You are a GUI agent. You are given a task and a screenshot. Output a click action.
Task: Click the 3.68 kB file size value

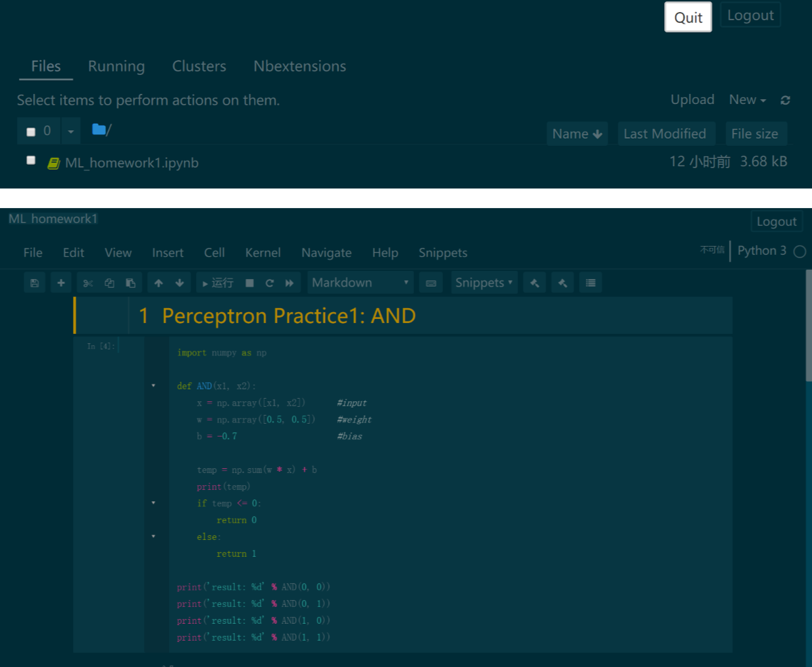tap(763, 162)
